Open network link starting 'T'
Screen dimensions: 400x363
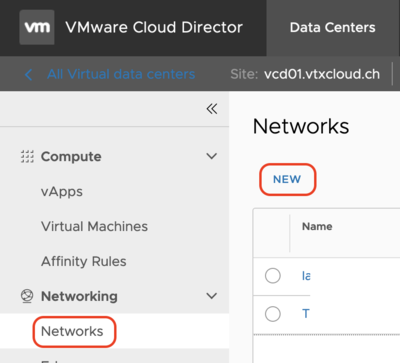pos(306,314)
